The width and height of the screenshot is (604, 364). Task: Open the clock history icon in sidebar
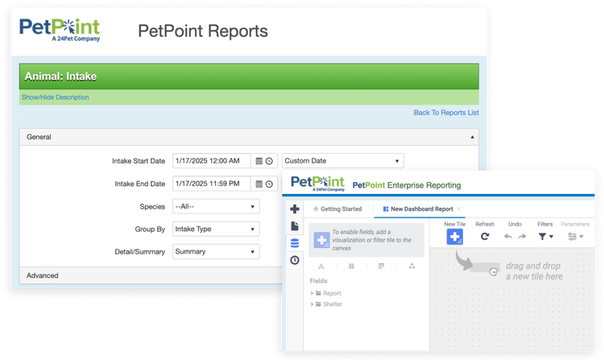(x=295, y=260)
